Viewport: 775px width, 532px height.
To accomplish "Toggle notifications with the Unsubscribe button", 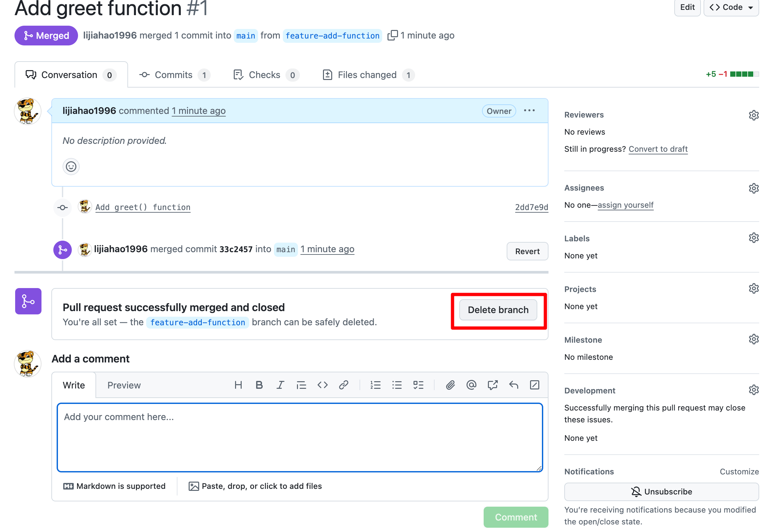I will tap(661, 492).
